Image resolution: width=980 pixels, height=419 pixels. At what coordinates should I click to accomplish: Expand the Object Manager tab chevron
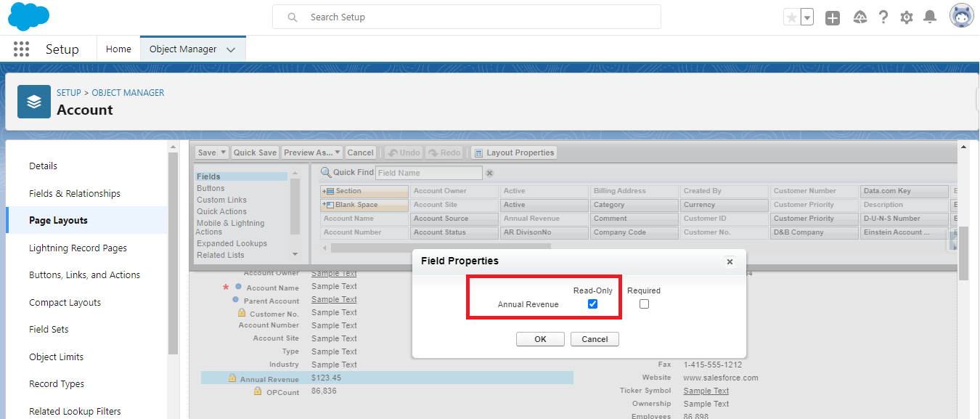click(x=231, y=49)
